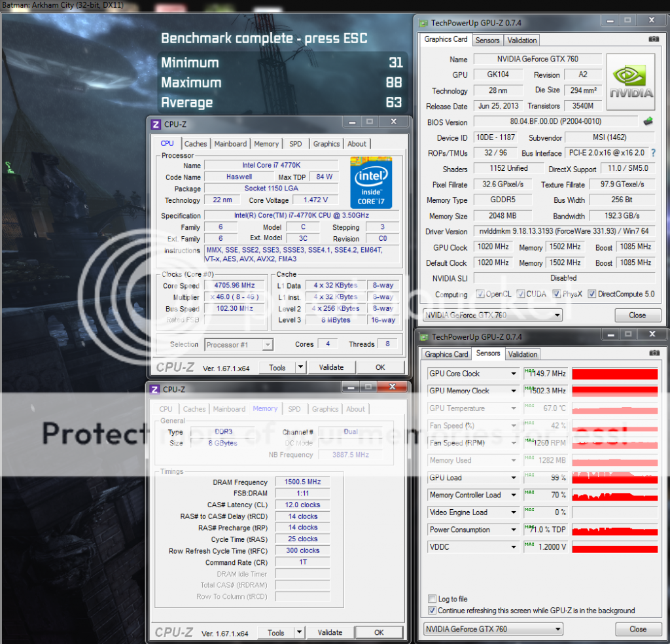Open the Sensors tab in upper GPU-Z window
670x644 pixels.
tap(487, 40)
